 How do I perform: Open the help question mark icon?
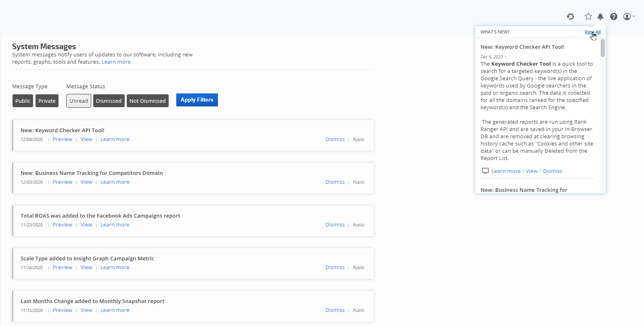coord(613,17)
